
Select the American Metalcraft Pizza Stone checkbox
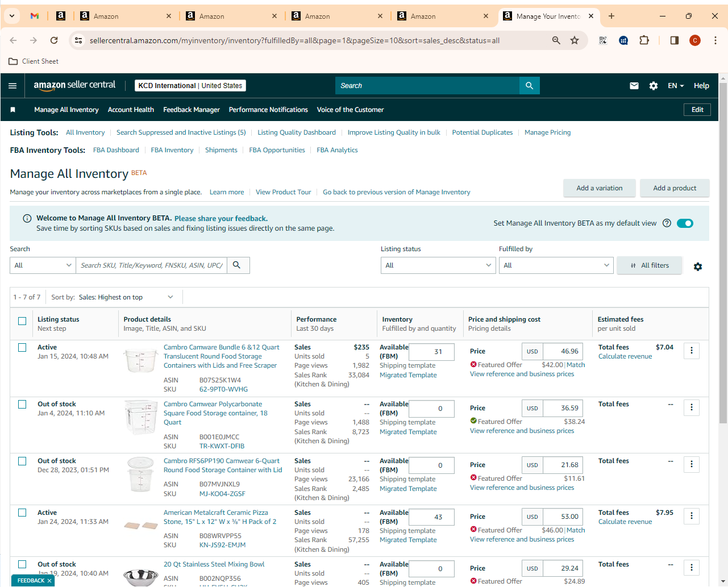(x=22, y=513)
